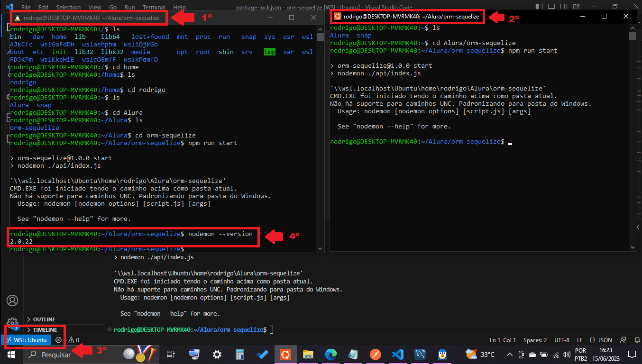Click right terminal scrollbar down arrow

pos(633,246)
